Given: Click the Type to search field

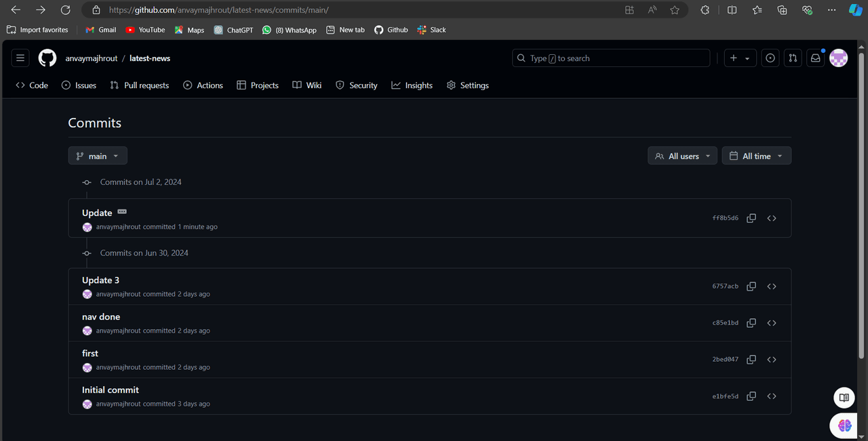Looking at the screenshot, I should click(610, 58).
